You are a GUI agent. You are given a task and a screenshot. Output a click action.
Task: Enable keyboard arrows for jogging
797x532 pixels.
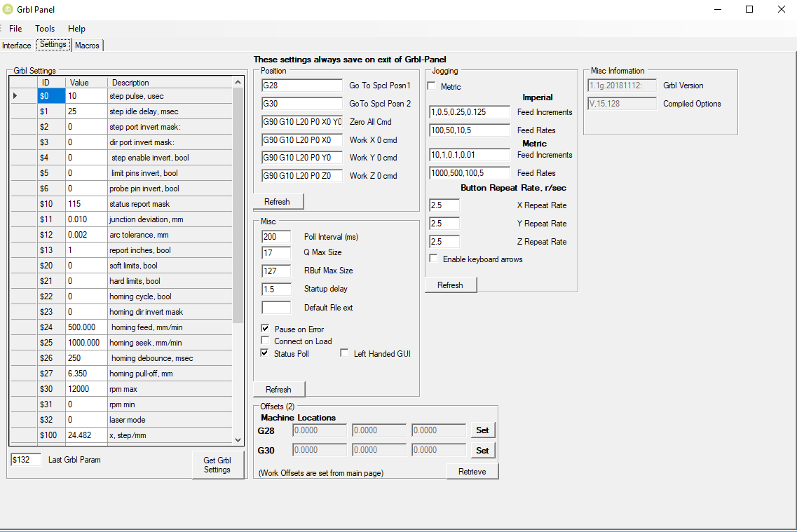click(432, 259)
